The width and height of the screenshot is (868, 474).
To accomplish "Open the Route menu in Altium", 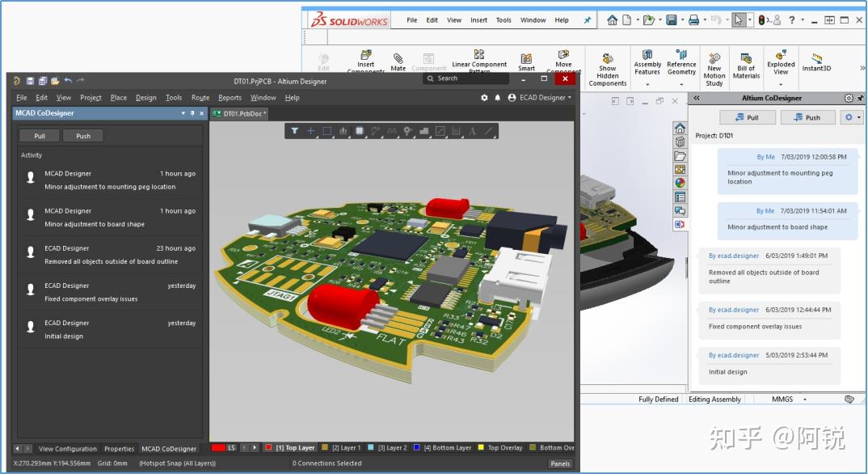I will coord(200,98).
